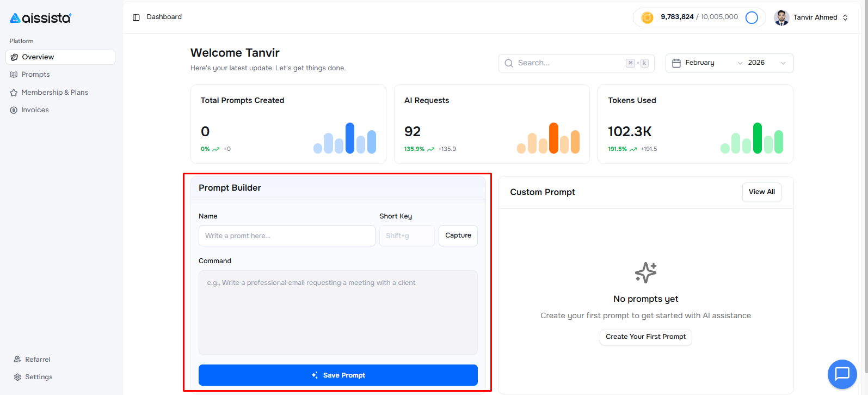868x395 pixels.
Task: Go to Membership & Plans
Action: click(x=54, y=93)
